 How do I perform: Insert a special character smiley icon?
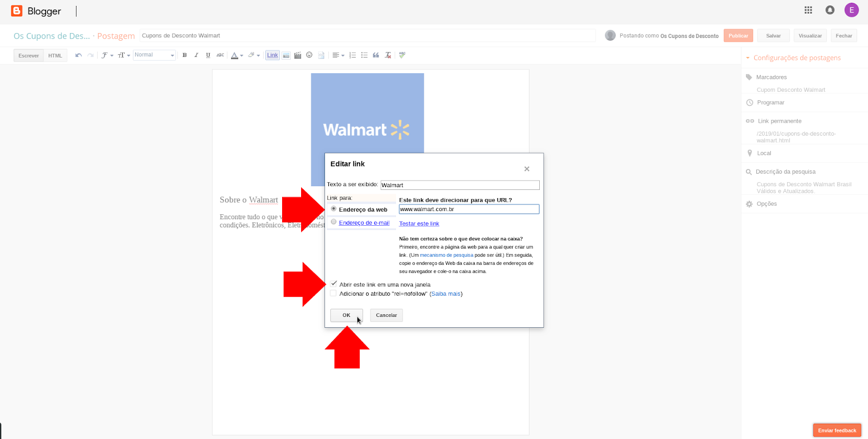point(309,55)
